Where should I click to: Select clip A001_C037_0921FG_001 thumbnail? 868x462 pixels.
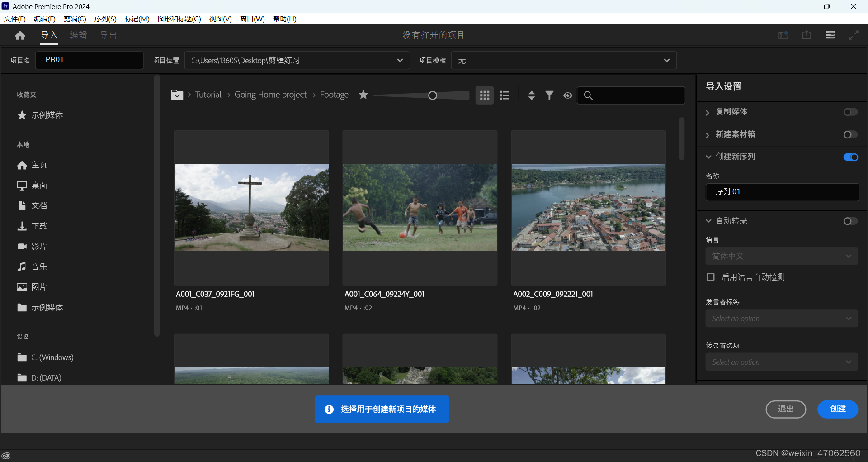coord(251,208)
